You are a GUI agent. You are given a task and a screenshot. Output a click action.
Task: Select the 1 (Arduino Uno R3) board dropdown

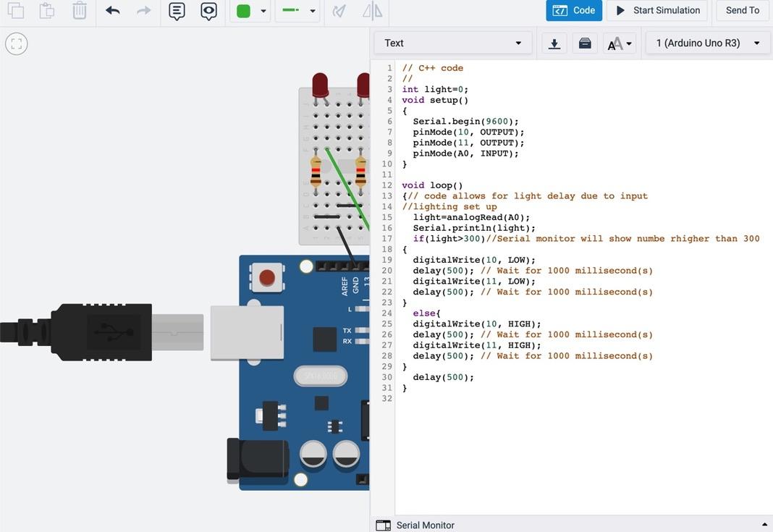coord(707,43)
